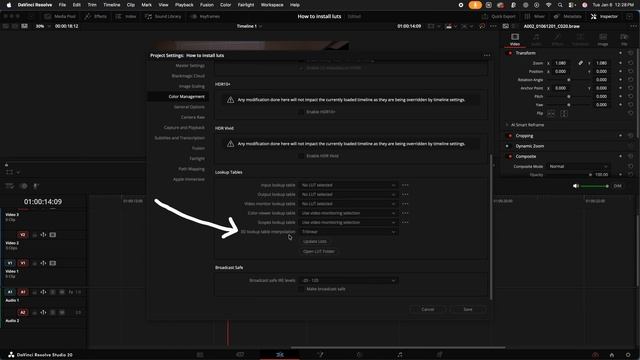Enable HDR Vivid checkbox
This screenshot has width=640, height=360.
[x=301, y=156]
